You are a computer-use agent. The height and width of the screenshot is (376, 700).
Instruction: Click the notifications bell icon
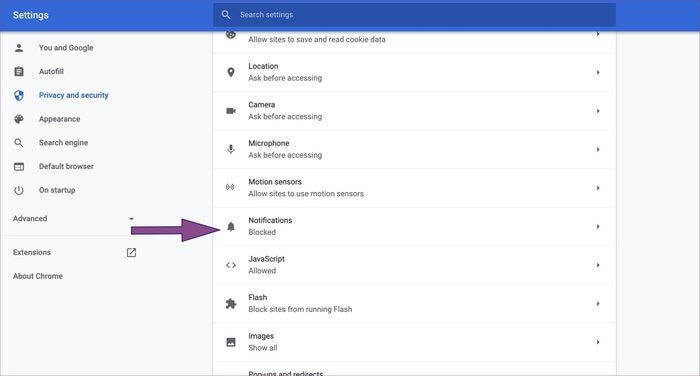click(x=231, y=226)
